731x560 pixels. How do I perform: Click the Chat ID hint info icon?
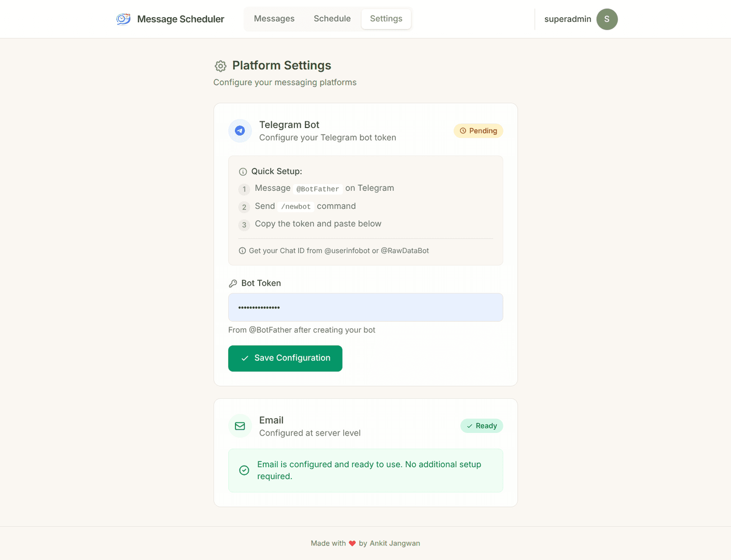[x=242, y=250]
